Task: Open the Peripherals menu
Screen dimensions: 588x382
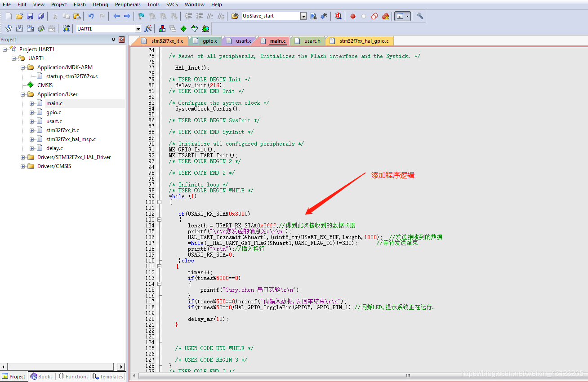Action: point(128,4)
